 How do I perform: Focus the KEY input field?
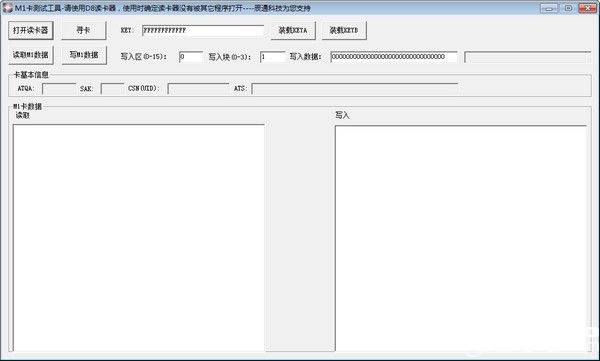coord(203,31)
